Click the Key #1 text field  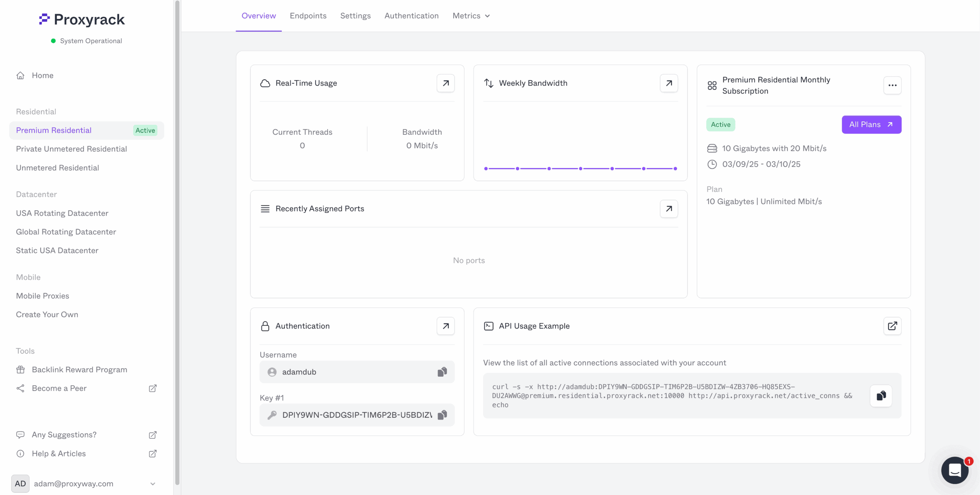(x=357, y=415)
